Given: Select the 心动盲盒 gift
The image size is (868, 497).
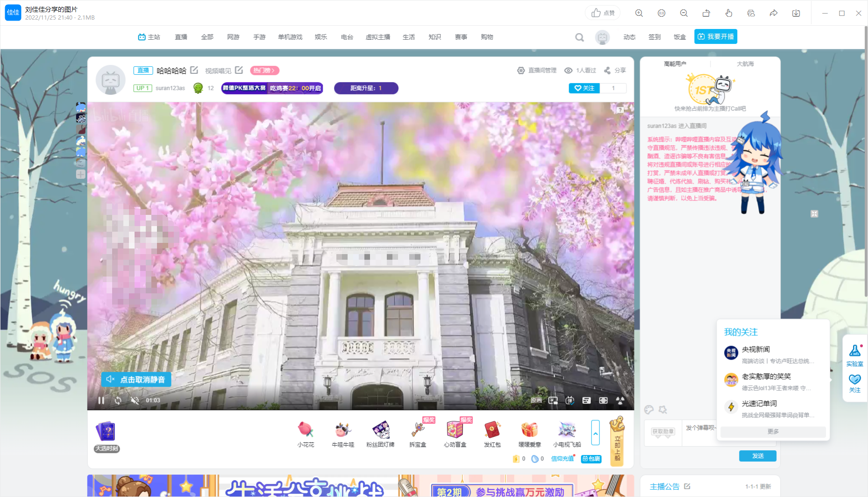Looking at the screenshot, I should click(x=455, y=434).
